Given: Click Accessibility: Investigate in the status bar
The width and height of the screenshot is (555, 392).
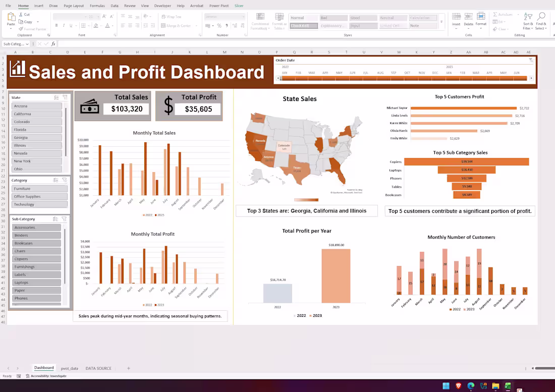Looking at the screenshot, I should [x=46, y=376].
